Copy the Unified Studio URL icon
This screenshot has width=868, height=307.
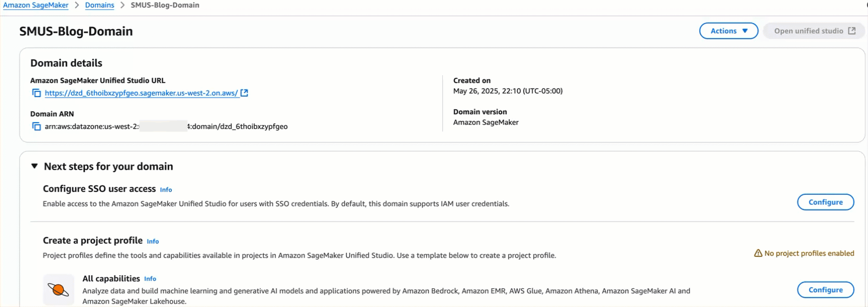click(36, 93)
